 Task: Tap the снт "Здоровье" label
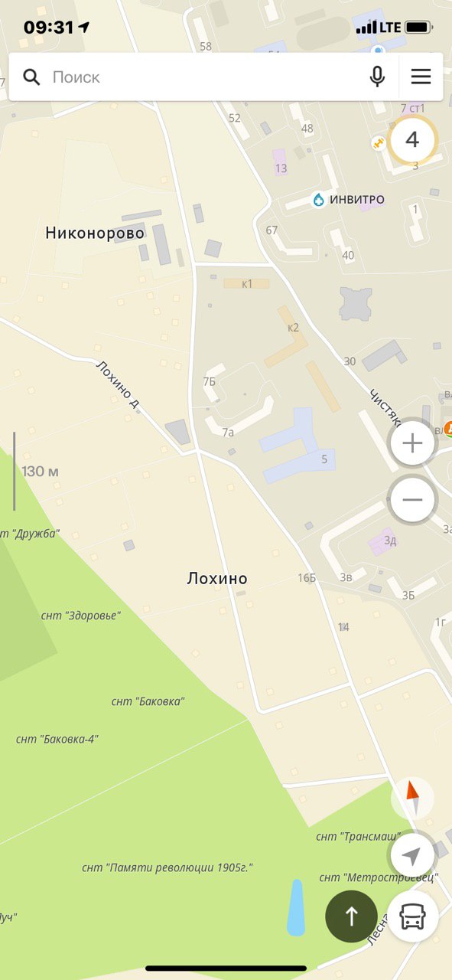[x=80, y=615]
